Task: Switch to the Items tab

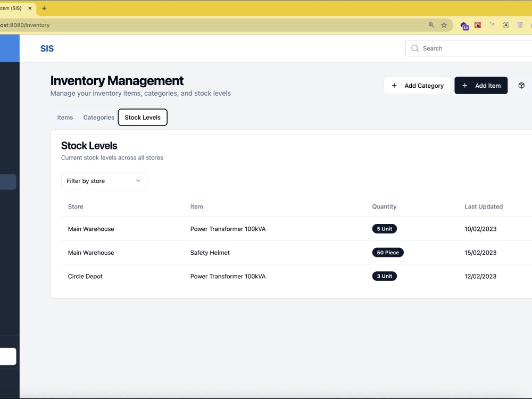Action: pos(65,118)
